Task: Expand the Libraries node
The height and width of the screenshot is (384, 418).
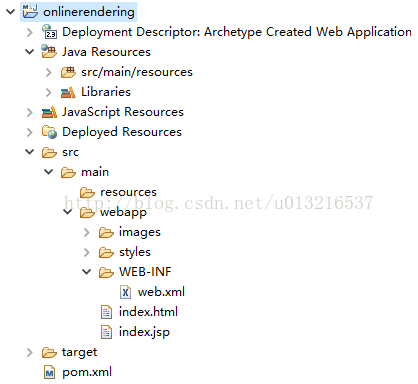Action: pos(49,92)
